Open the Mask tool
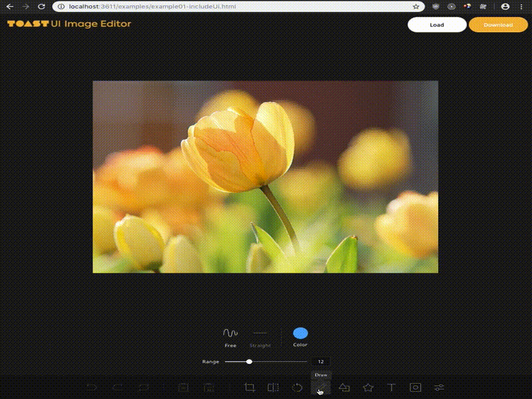Image resolution: width=532 pixels, height=399 pixels. click(415, 387)
